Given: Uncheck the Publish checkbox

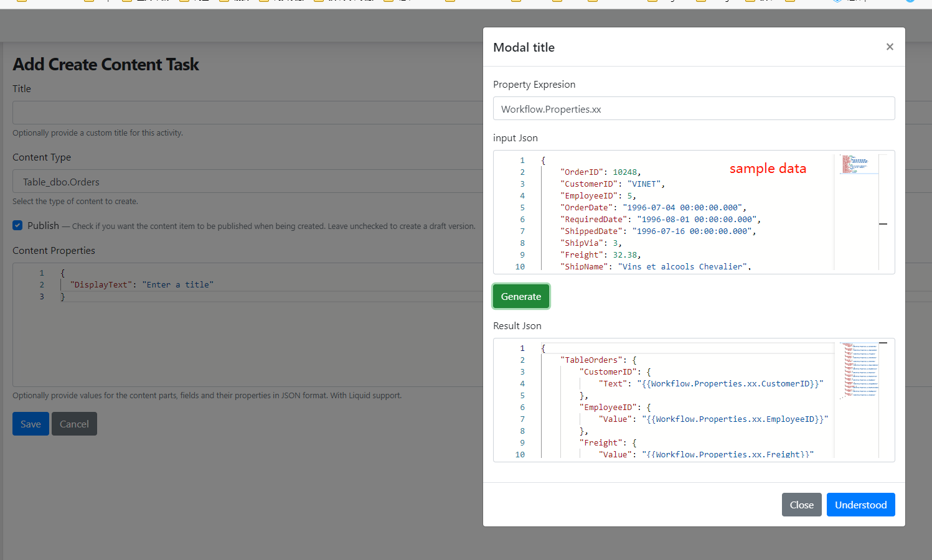Looking at the screenshot, I should point(17,225).
